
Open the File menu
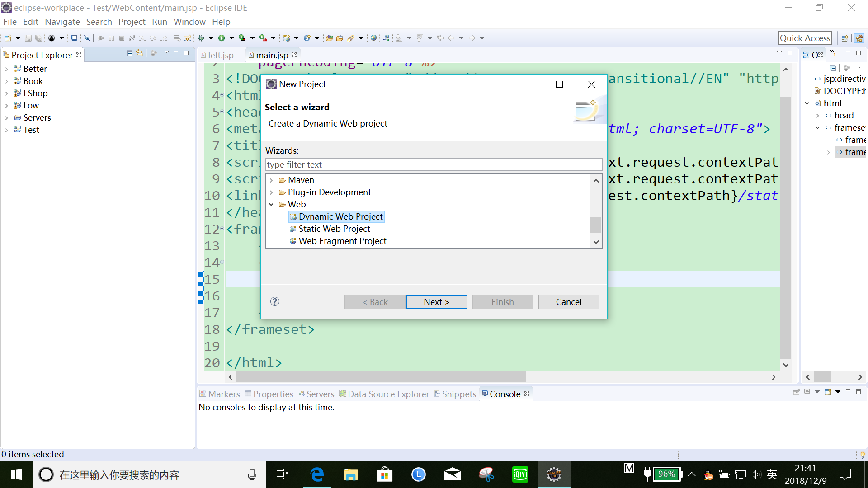[x=9, y=22]
